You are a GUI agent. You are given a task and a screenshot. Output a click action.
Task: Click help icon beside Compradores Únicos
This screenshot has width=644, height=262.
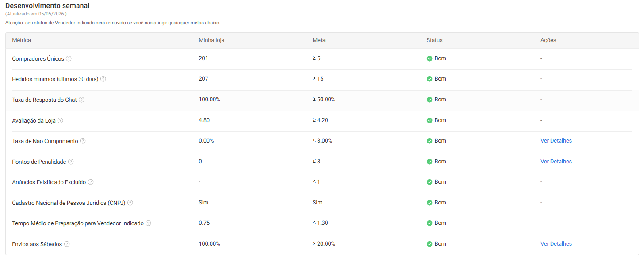click(69, 58)
